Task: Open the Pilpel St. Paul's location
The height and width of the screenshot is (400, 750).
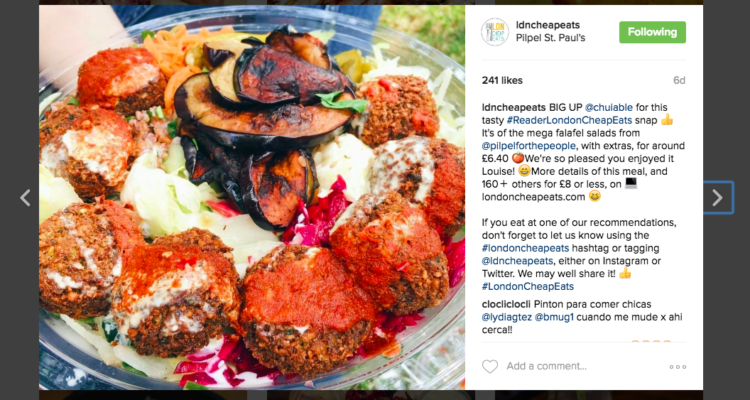Action: (551, 38)
